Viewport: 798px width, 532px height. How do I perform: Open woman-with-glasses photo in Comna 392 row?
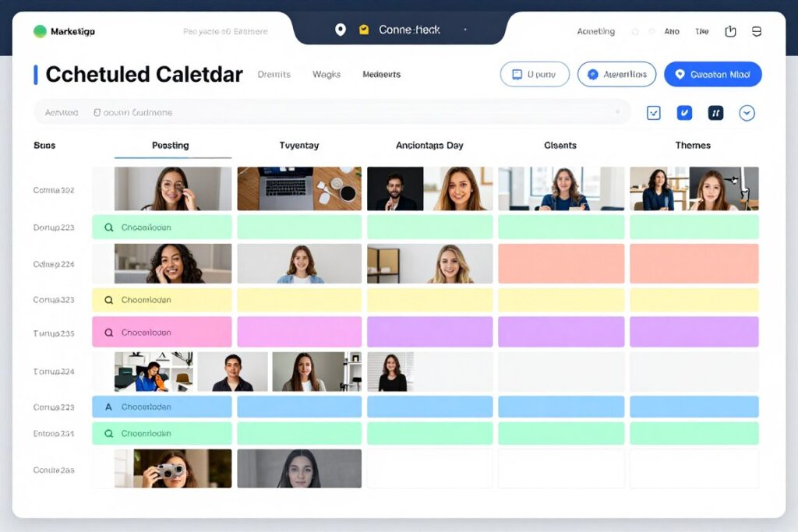click(172, 188)
